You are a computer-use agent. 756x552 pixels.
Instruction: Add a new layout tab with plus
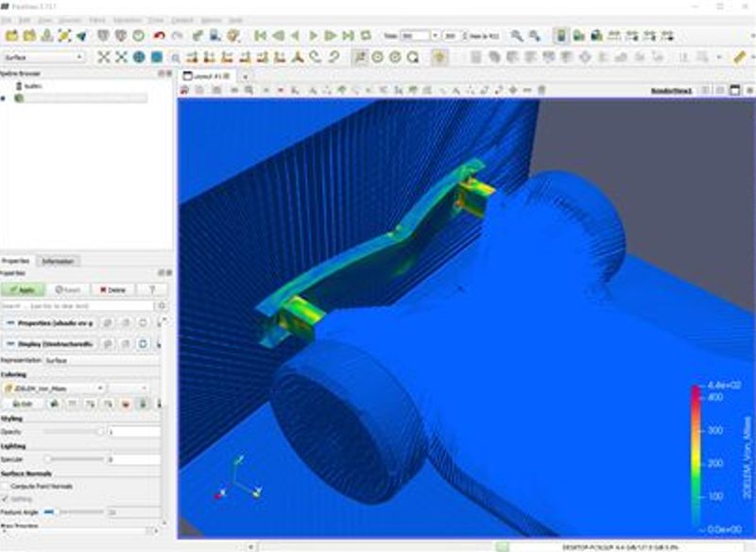click(245, 77)
